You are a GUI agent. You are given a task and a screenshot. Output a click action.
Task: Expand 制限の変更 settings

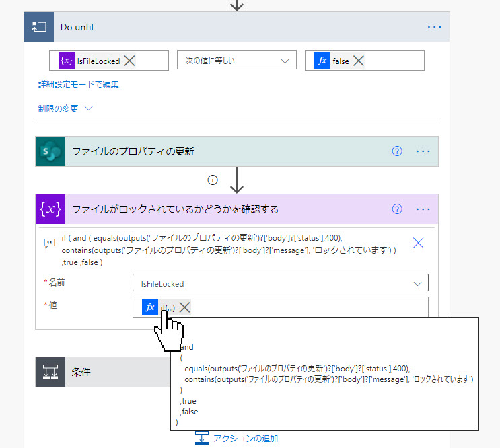[65, 109]
